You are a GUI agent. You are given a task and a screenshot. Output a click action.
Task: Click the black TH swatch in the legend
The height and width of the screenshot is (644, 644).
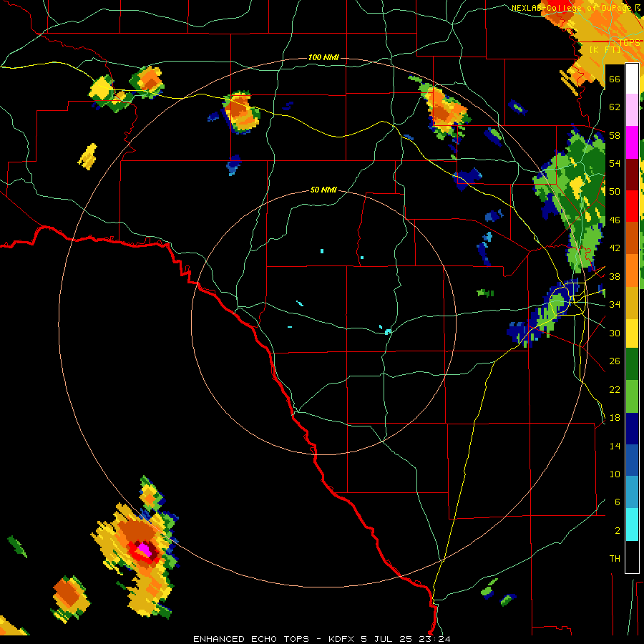pos(632,557)
